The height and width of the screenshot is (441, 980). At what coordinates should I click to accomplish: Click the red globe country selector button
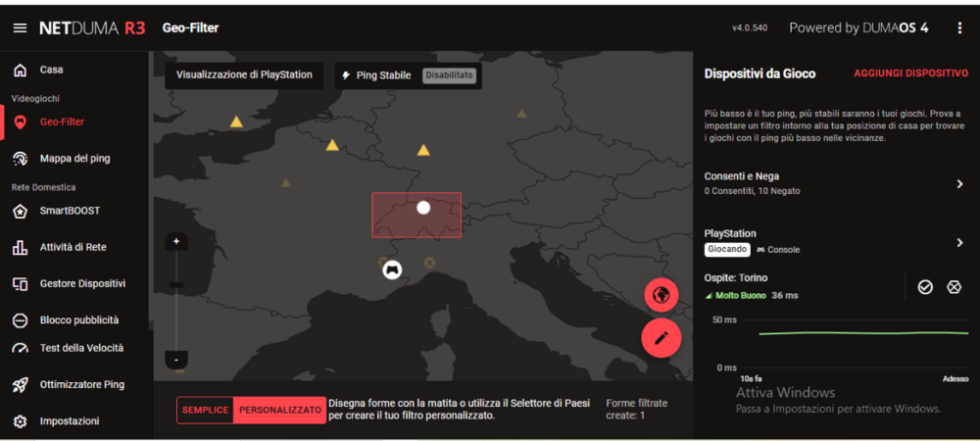tap(661, 295)
